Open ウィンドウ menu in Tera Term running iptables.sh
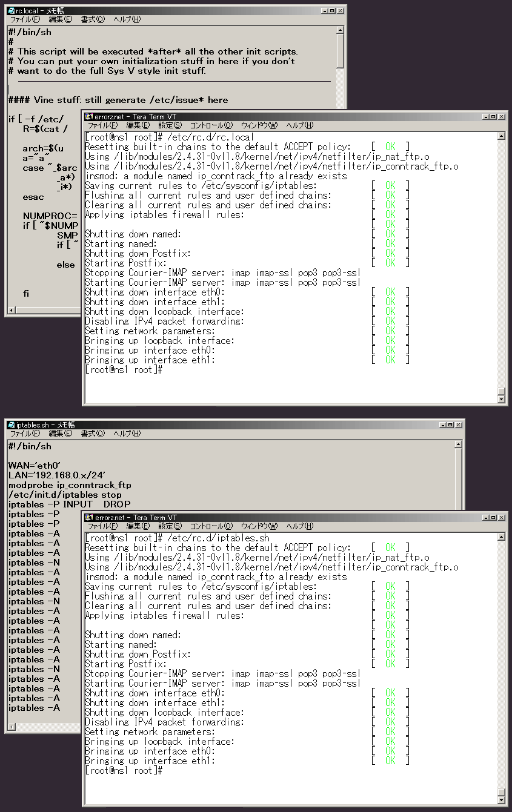 tap(259, 526)
